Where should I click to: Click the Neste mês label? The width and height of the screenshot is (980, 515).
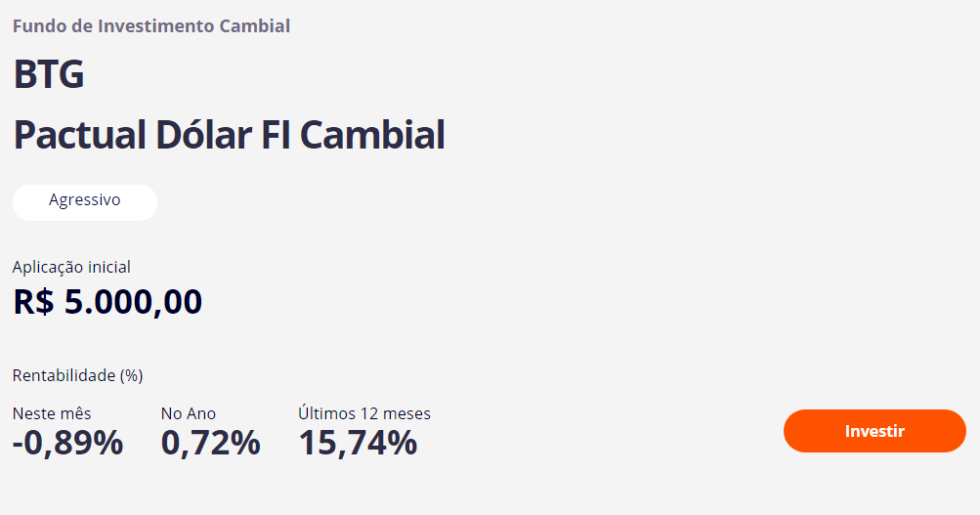52,413
